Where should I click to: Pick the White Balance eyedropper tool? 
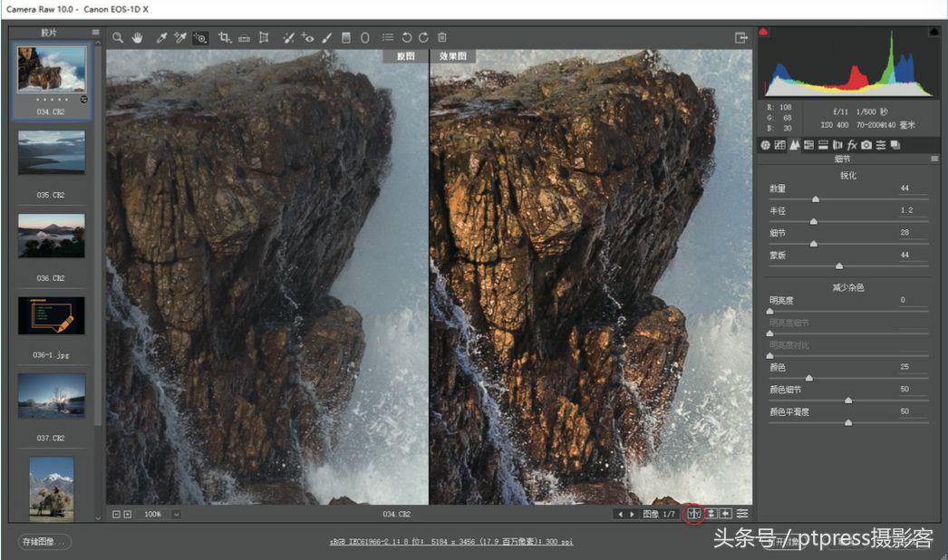point(161,38)
